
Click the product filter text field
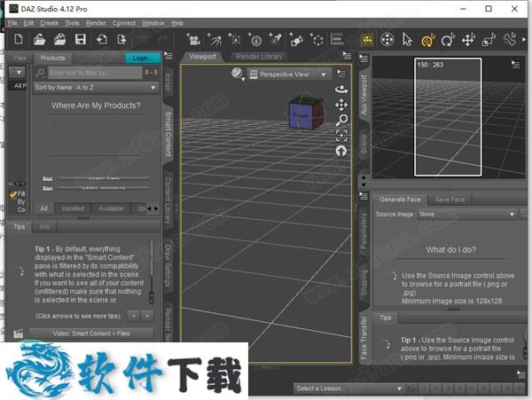96,72
